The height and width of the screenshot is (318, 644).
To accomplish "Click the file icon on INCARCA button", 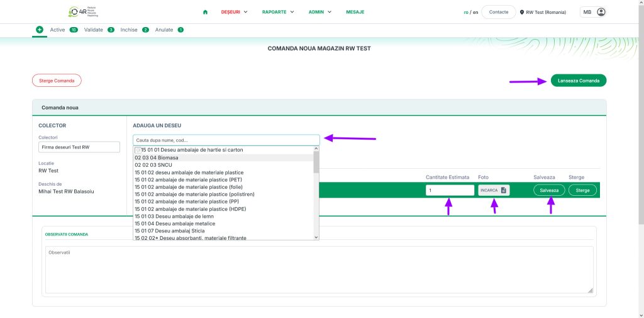I will click(x=504, y=190).
